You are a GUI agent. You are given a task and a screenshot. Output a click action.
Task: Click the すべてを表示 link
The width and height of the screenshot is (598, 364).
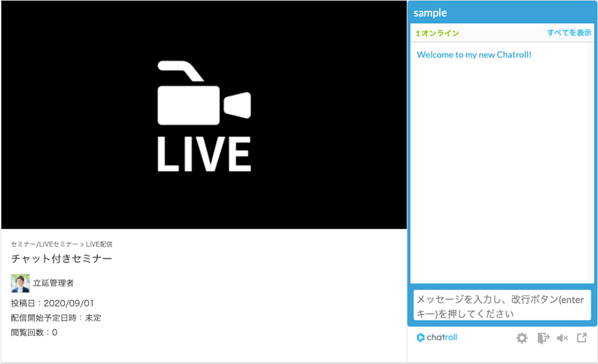pyautogui.click(x=569, y=33)
